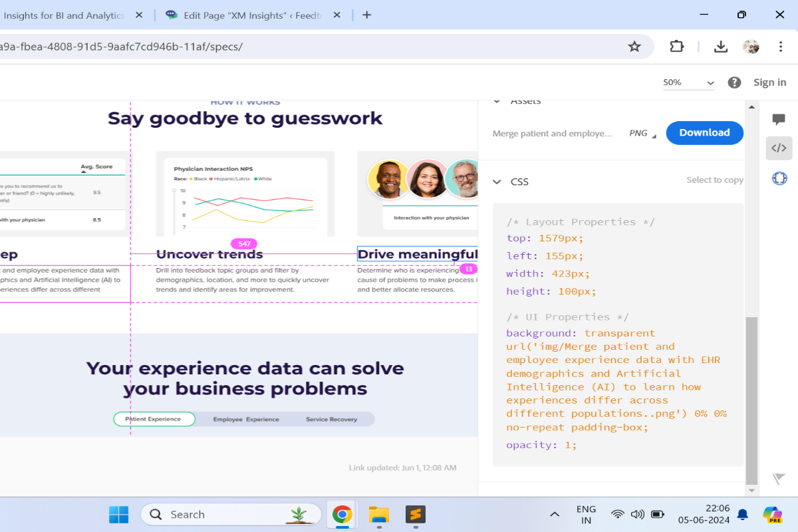Select the Drill into feedback topic groups paragraph
This screenshot has width=798, height=532.
click(x=243, y=280)
